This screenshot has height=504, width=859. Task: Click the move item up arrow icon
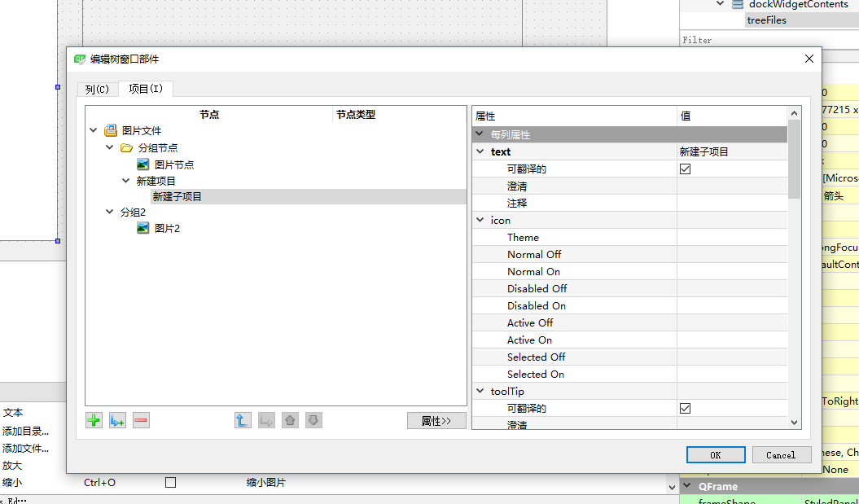coord(291,421)
